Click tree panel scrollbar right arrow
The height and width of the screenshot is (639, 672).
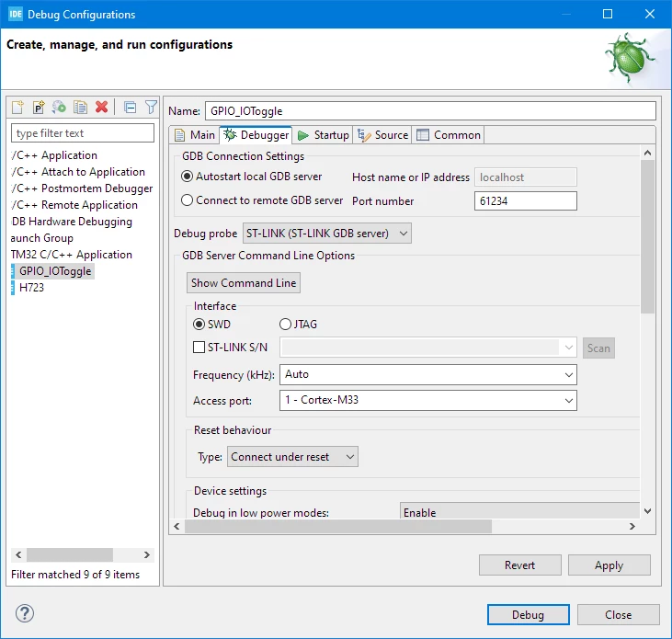pyautogui.click(x=146, y=554)
